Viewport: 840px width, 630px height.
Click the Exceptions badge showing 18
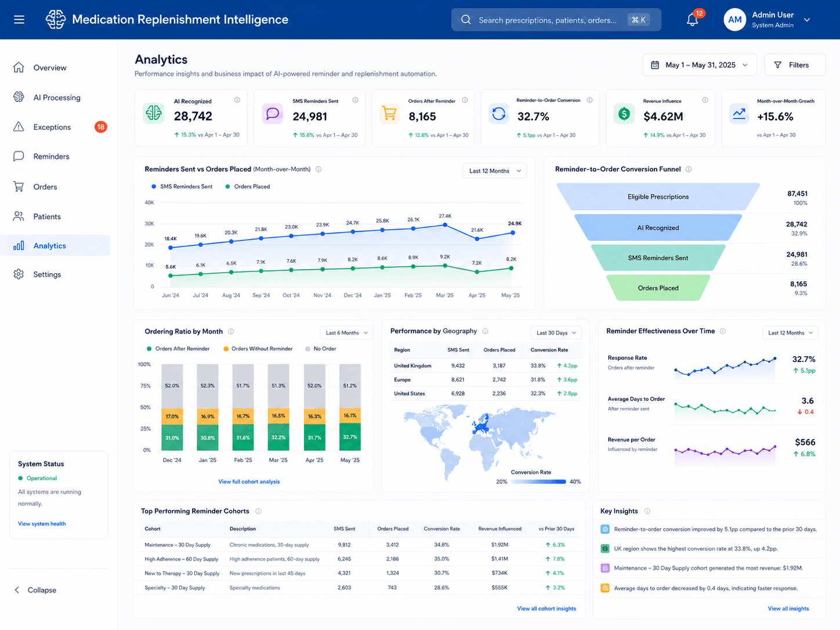coord(101,127)
